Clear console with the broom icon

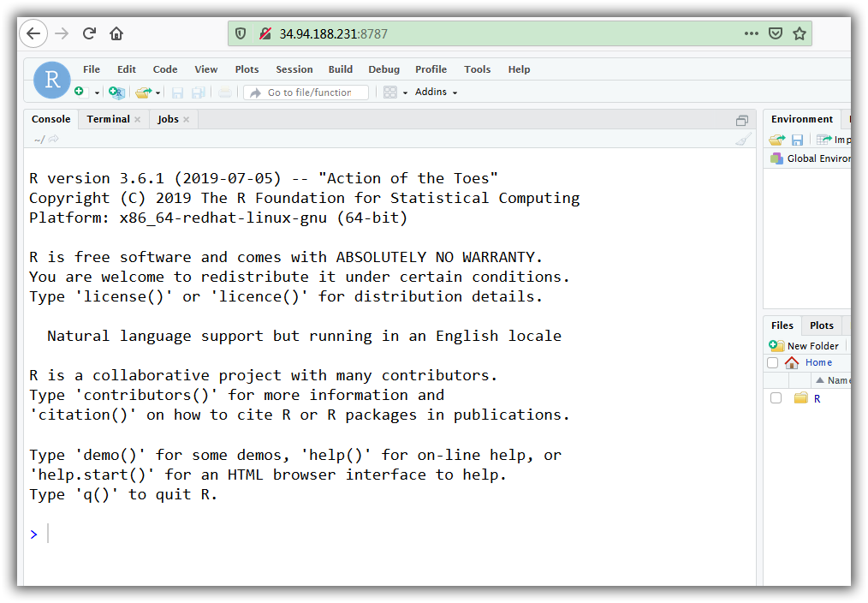(x=743, y=139)
